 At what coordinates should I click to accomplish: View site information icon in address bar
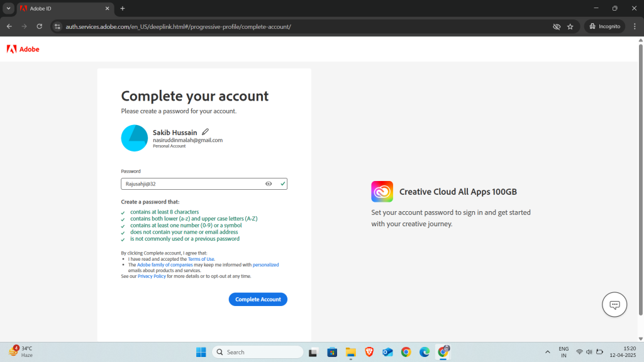(57, 26)
